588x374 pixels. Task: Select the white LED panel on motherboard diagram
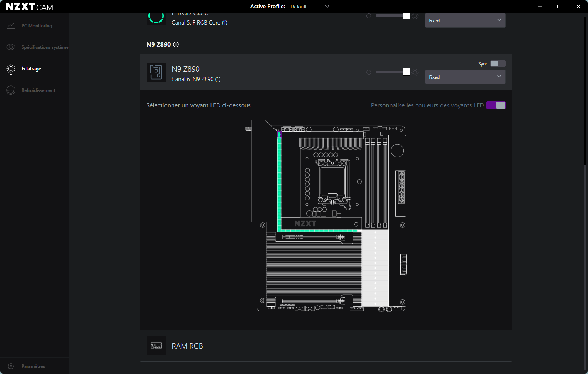pos(375,268)
